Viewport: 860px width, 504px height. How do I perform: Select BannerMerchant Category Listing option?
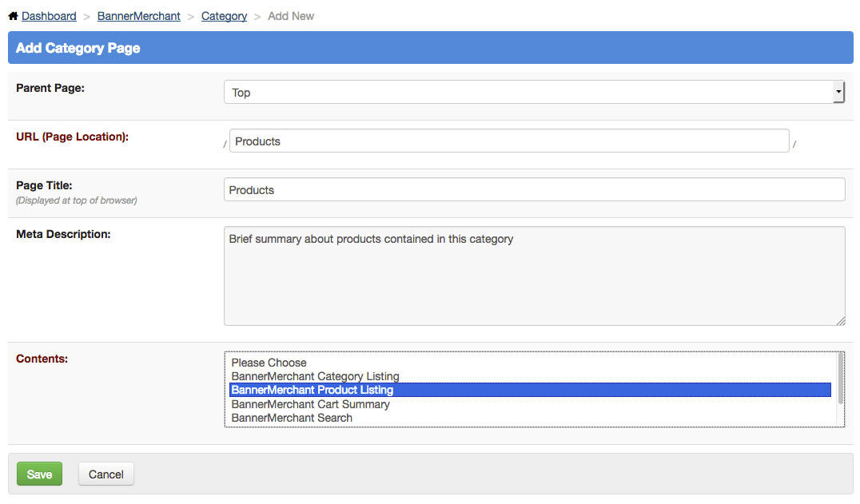coord(530,376)
